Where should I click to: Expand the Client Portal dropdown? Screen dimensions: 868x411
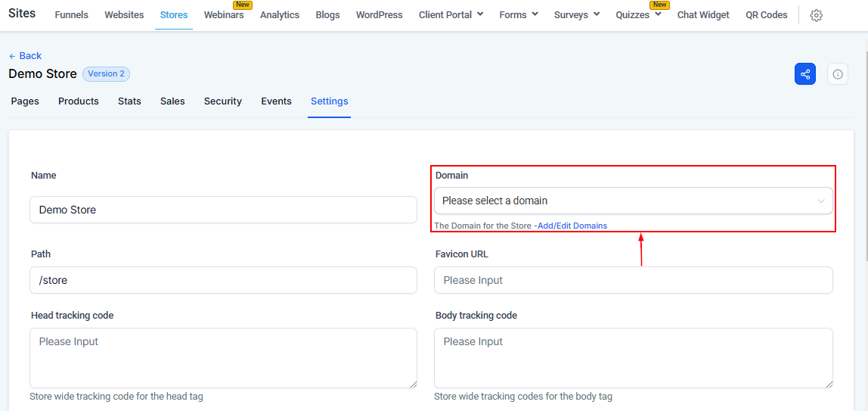point(451,15)
